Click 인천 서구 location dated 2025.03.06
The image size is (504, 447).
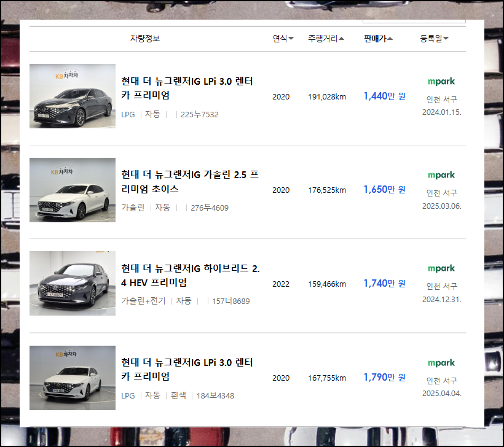pyautogui.click(x=442, y=193)
